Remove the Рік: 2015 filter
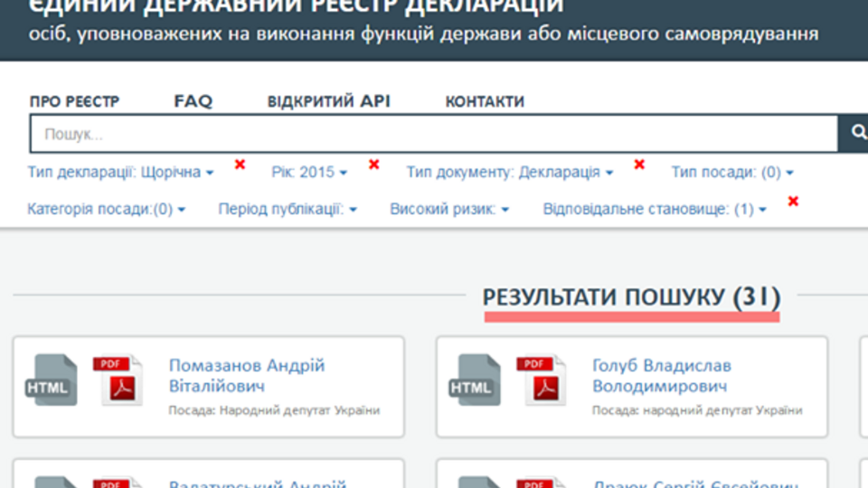The image size is (868, 488). (374, 164)
